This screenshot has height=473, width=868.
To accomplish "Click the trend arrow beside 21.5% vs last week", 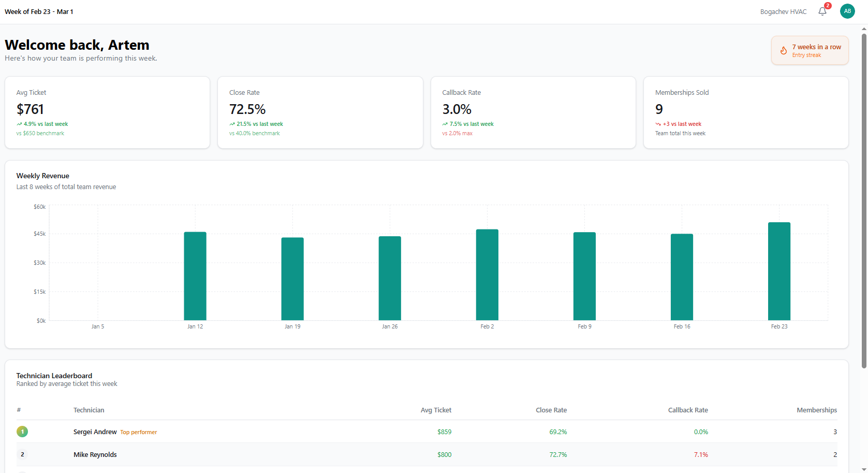I will point(232,124).
